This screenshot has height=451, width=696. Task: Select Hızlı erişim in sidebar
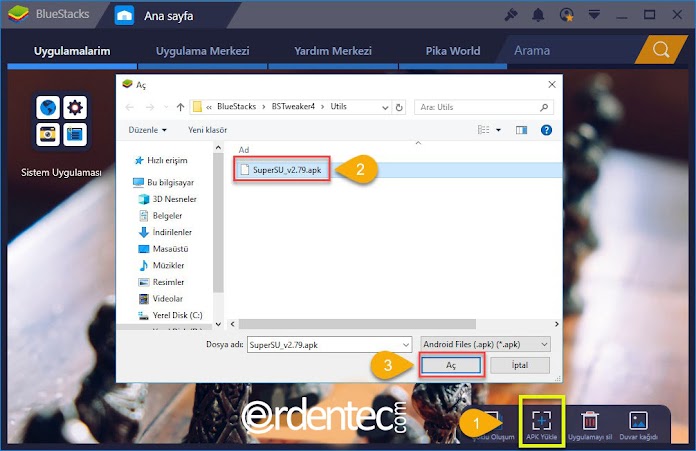click(x=167, y=160)
